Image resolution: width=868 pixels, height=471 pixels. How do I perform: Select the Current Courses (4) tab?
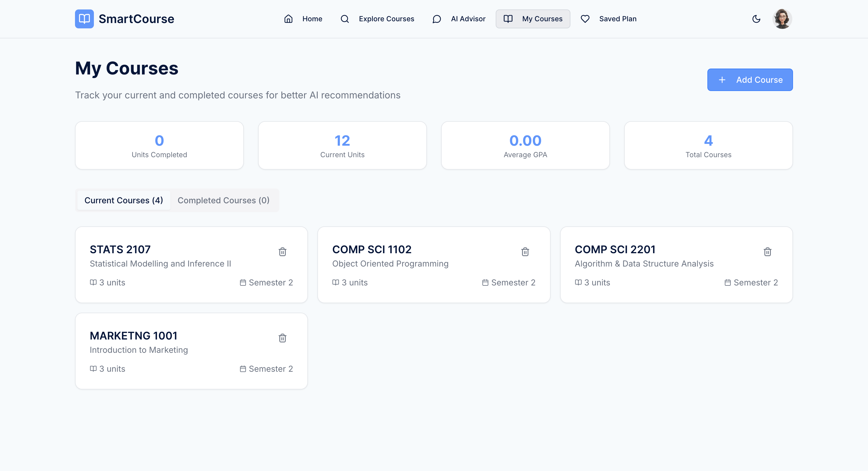[124, 200]
